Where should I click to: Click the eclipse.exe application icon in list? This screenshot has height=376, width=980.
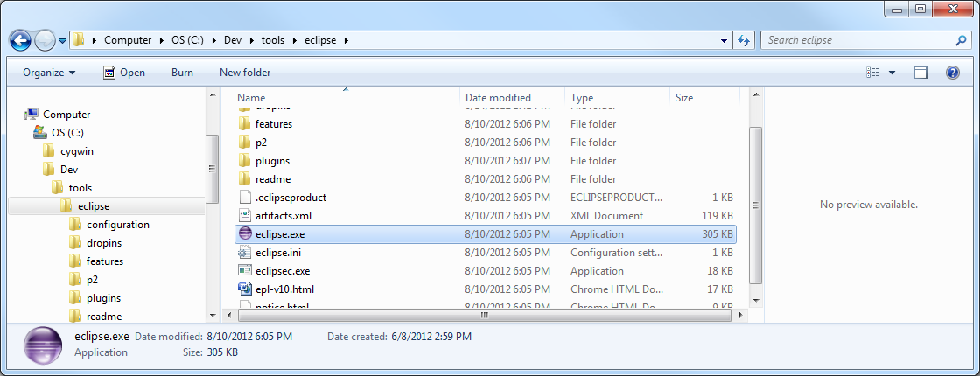(x=244, y=234)
